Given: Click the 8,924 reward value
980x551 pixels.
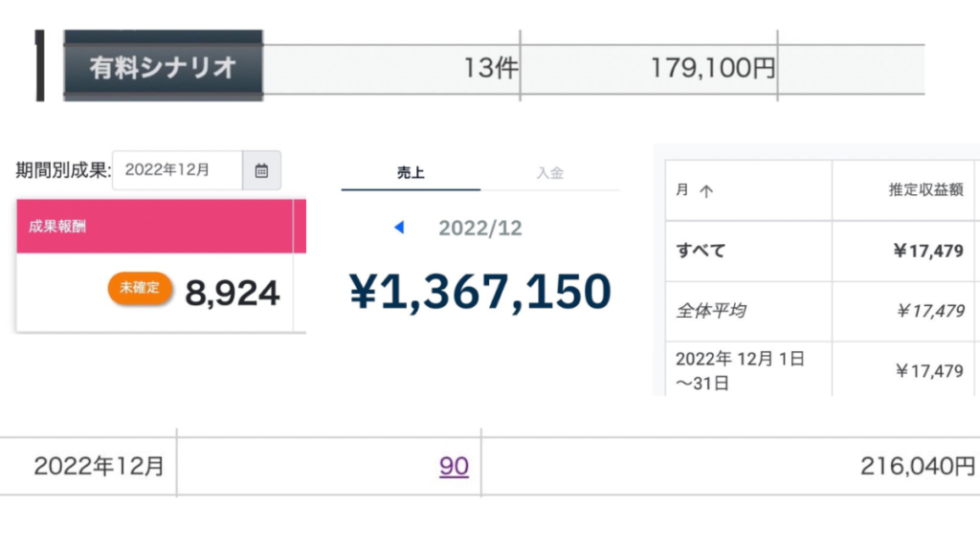Looking at the screenshot, I should [232, 293].
